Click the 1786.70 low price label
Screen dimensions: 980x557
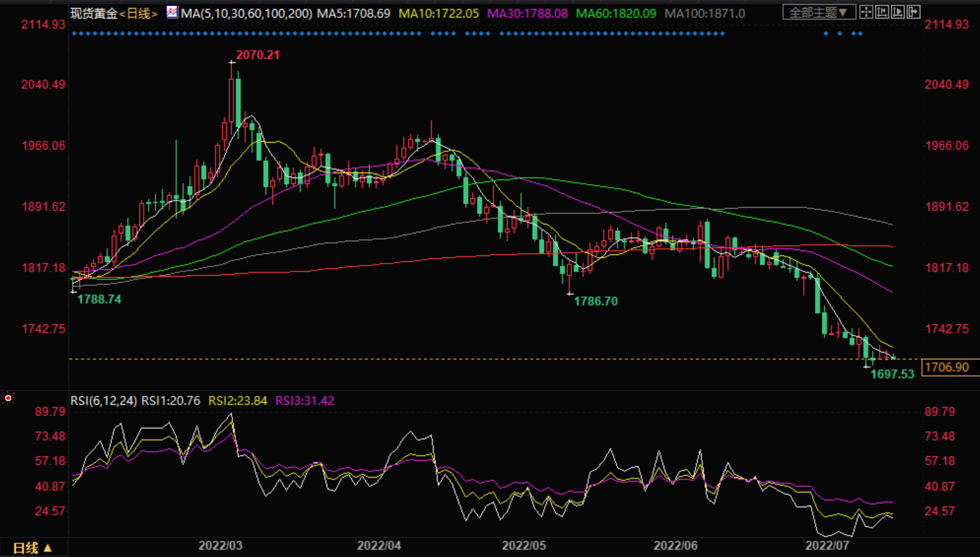[596, 301]
